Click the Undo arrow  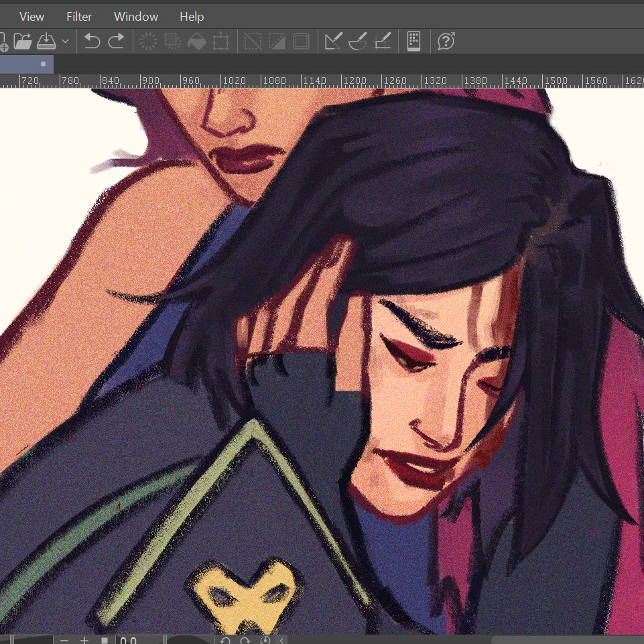[x=92, y=42]
